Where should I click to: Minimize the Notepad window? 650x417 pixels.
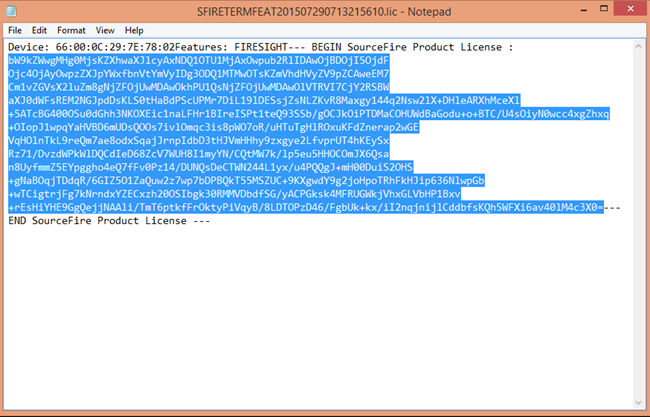584,10
